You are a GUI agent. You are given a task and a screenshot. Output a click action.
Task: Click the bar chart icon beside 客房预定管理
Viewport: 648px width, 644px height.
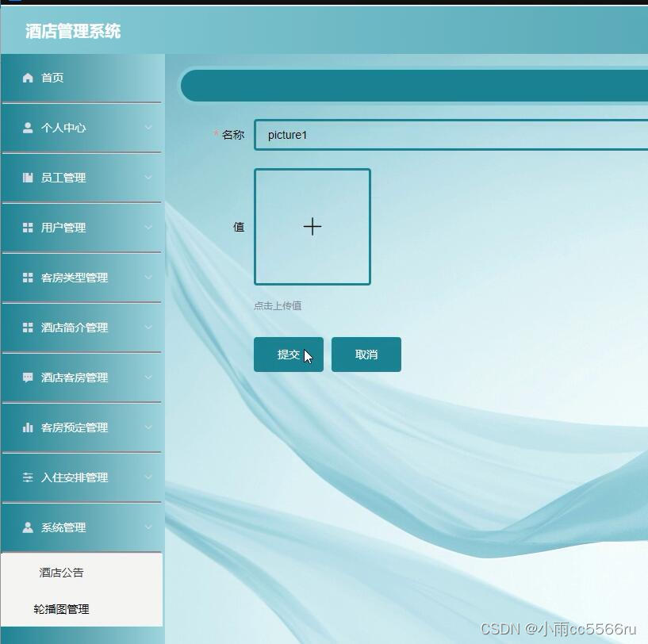point(28,427)
